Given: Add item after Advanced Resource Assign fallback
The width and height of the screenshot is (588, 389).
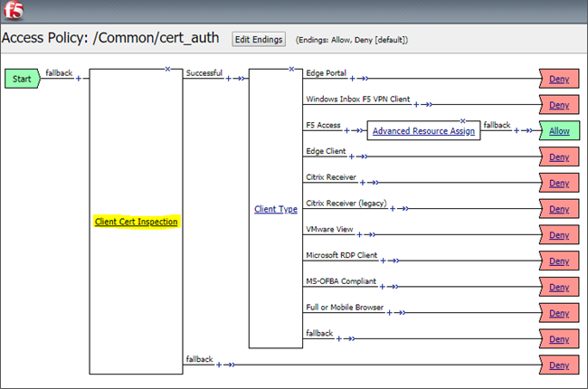Looking at the screenshot, I should (x=517, y=130).
